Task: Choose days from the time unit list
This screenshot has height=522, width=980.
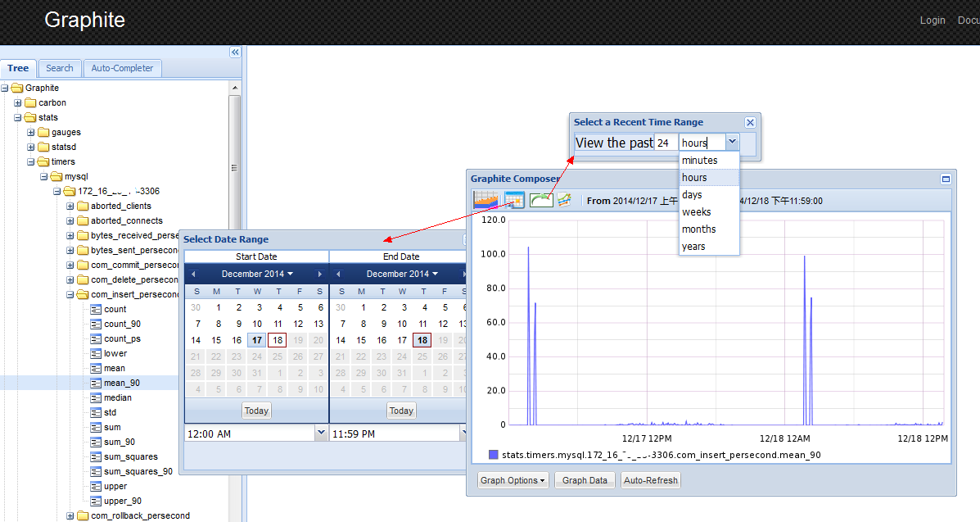Action: click(709, 195)
